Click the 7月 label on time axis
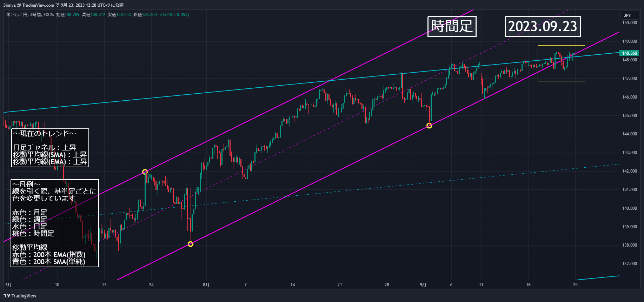This screenshot has height=302, width=644. [8, 285]
